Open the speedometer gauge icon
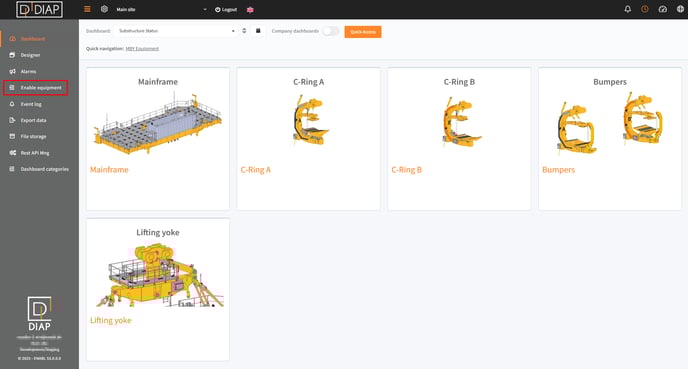688x369 pixels. click(x=663, y=9)
